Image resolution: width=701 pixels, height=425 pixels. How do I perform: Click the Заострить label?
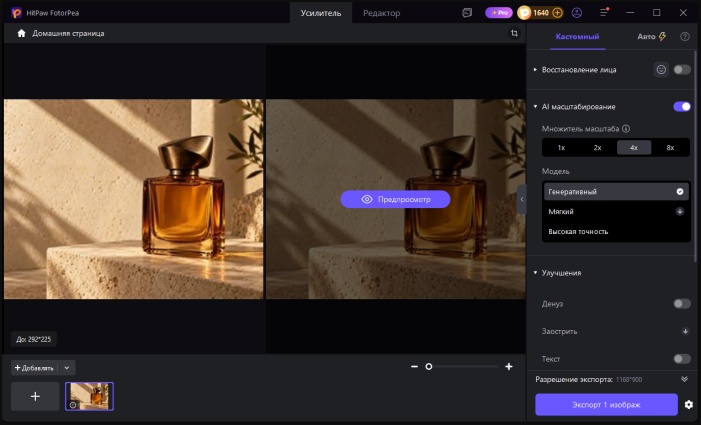(559, 331)
